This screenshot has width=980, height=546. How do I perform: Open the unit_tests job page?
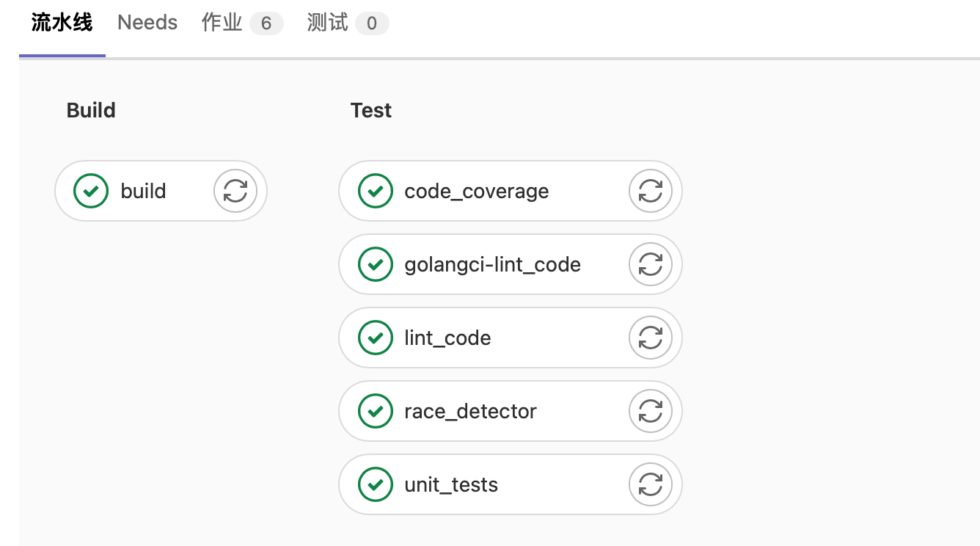click(451, 484)
